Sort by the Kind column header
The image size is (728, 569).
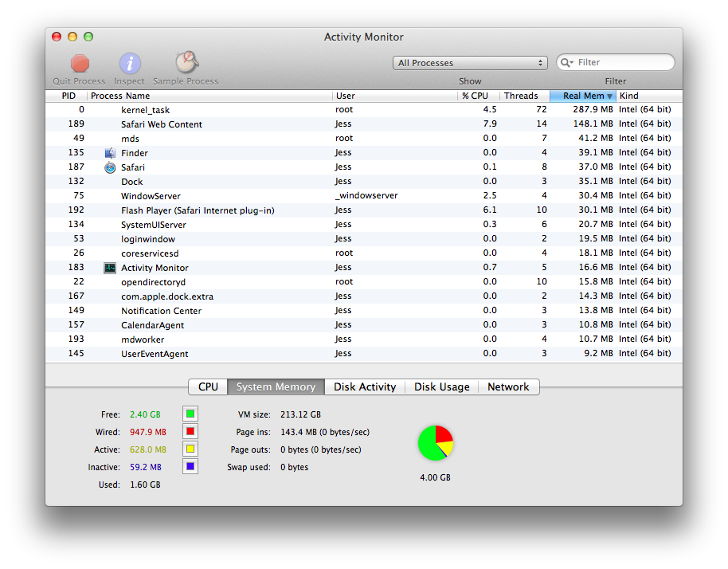click(649, 96)
